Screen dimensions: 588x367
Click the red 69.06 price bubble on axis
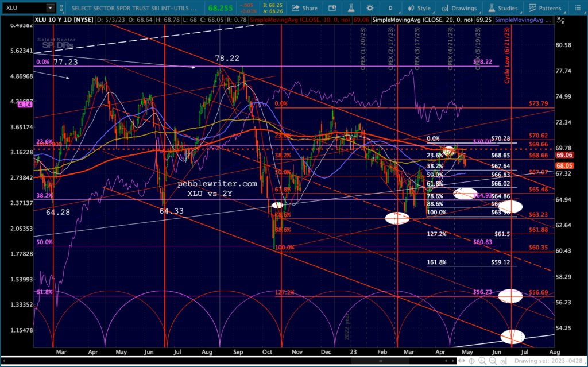point(564,155)
